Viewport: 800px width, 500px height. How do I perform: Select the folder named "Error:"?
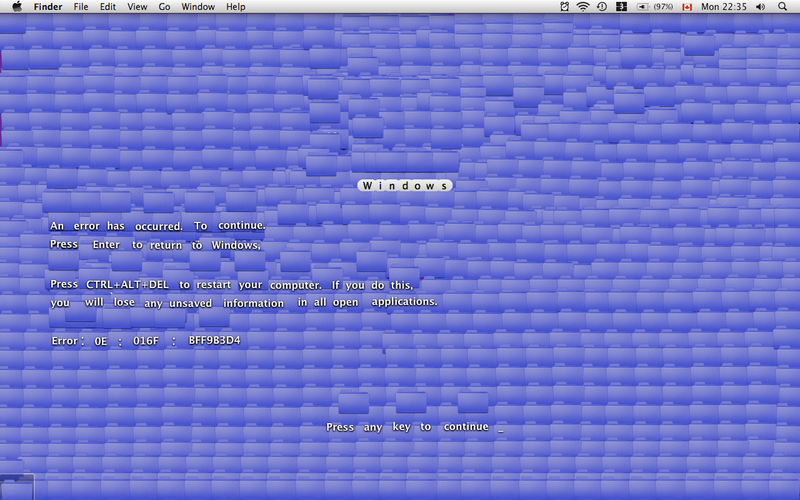pos(67,341)
